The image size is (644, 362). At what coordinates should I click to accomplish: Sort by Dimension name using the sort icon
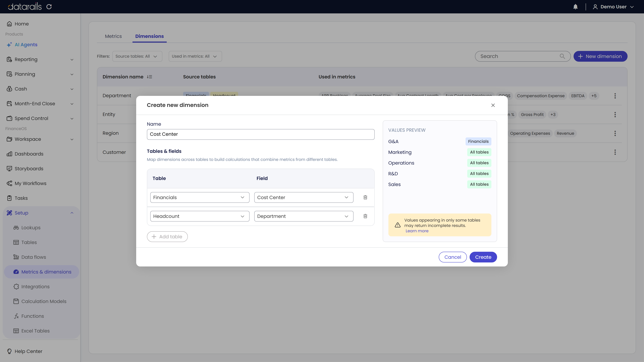tap(149, 77)
